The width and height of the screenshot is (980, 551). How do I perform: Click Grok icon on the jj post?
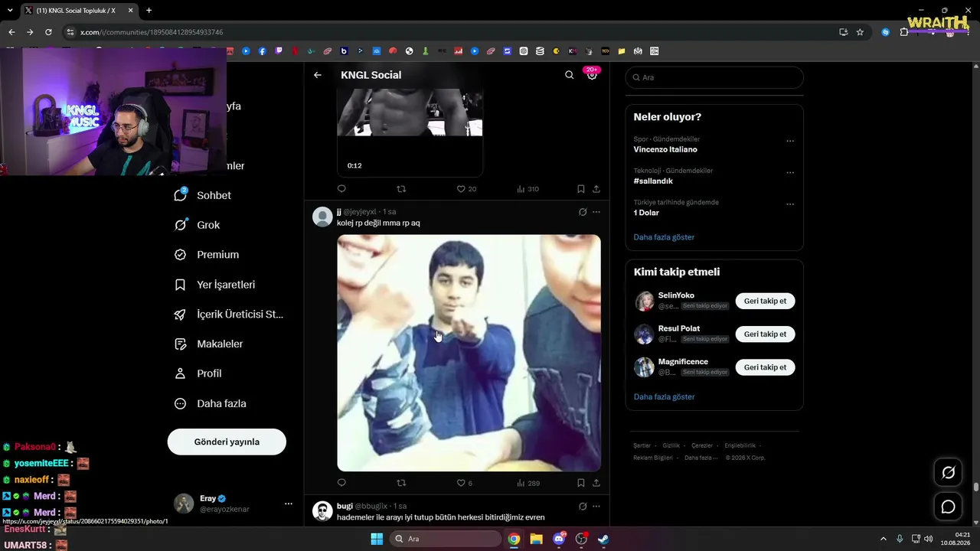pyautogui.click(x=583, y=212)
